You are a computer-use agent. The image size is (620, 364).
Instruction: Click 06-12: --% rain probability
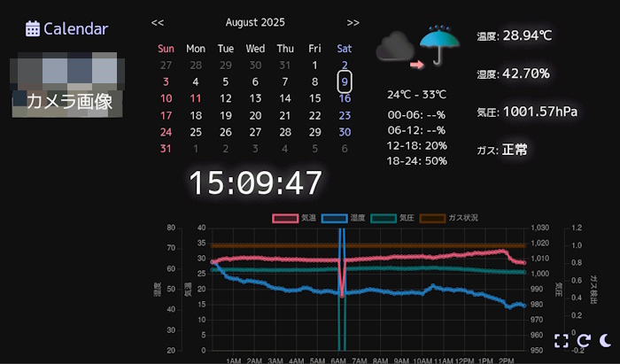[417, 130]
